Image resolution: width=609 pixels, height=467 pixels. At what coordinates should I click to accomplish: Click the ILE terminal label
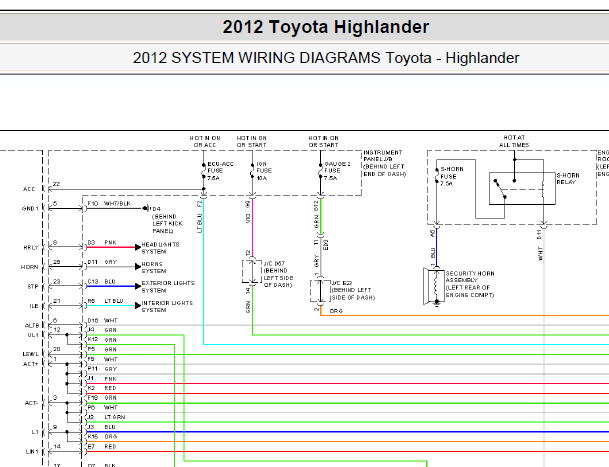tap(34, 306)
